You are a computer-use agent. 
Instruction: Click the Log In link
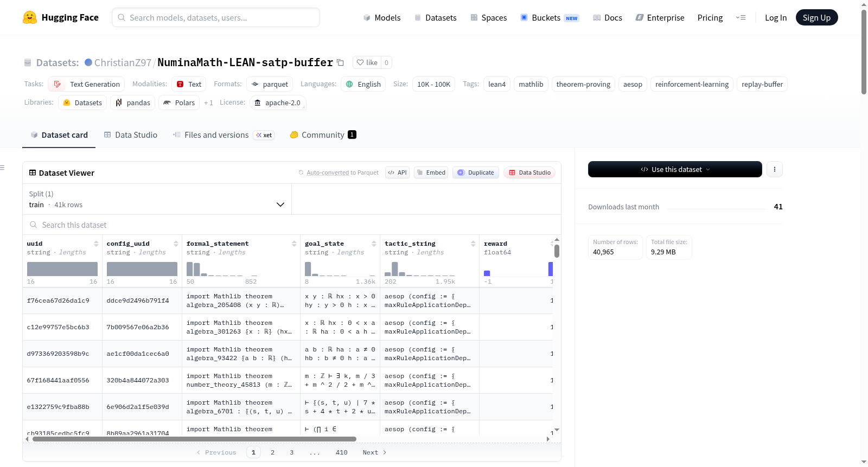[776, 17]
